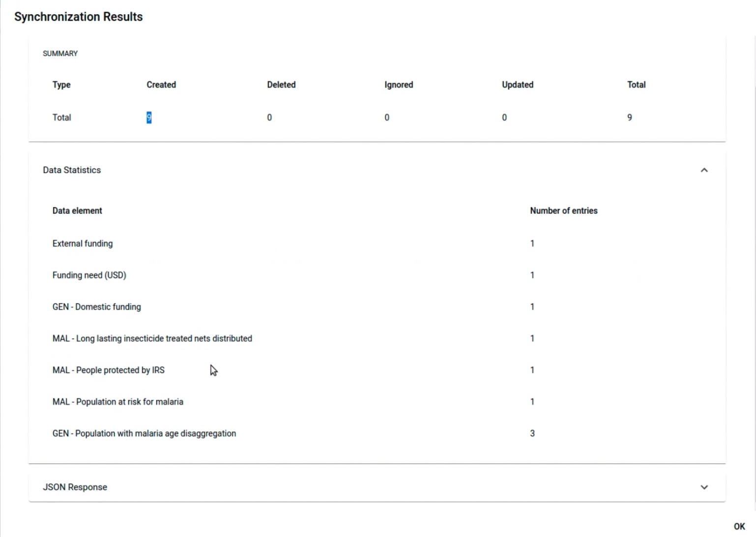Click the Updated column header

pyautogui.click(x=517, y=84)
